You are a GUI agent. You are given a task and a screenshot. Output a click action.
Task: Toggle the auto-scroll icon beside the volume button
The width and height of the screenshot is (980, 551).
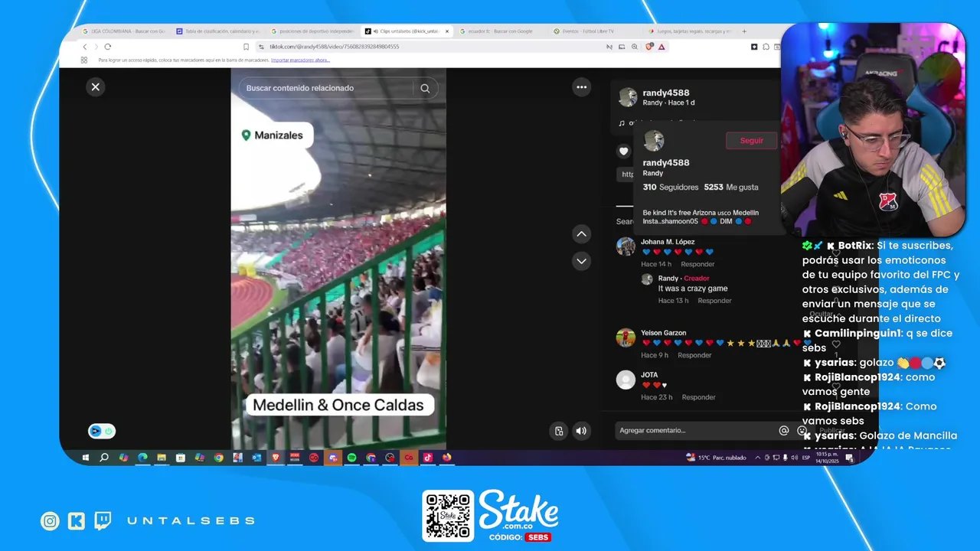[559, 431]
